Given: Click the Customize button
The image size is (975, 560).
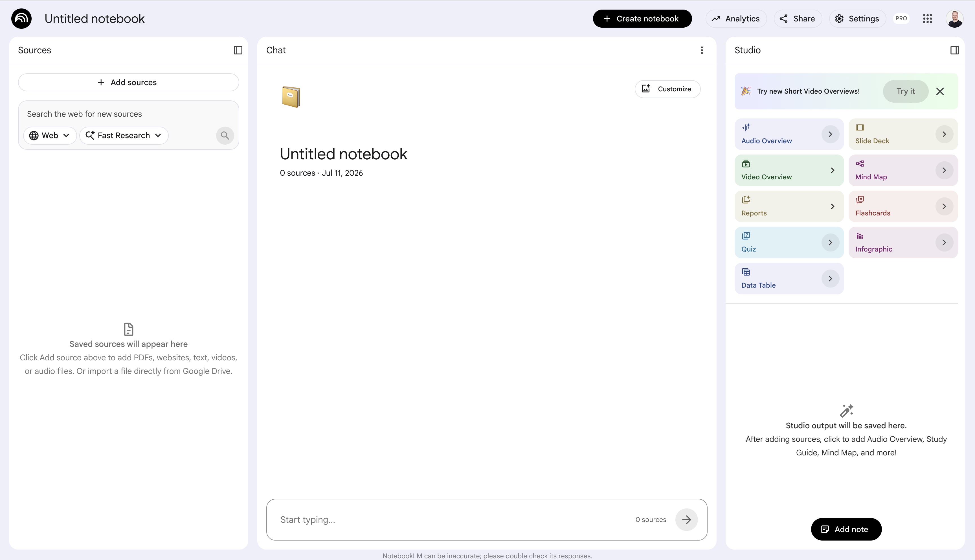Looking at the screenshot, I should tap(667, 89).
